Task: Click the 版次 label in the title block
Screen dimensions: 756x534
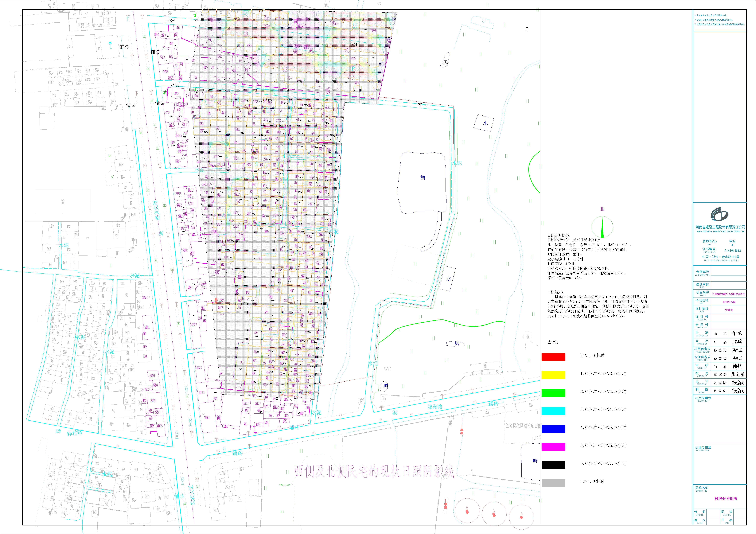Action: tap(700, 520)
